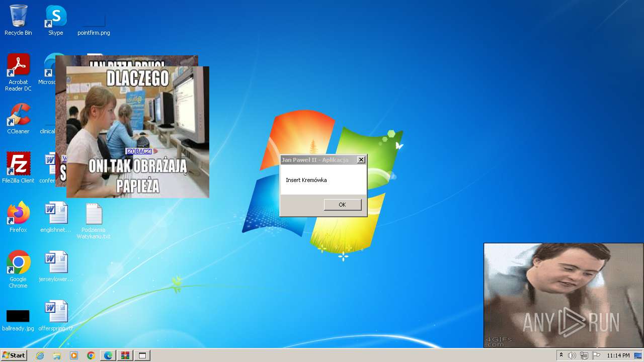This screenshot has width=644, height=362.
Task: Click the Show desktop button by the clock
Action: [x=639, y=355]
